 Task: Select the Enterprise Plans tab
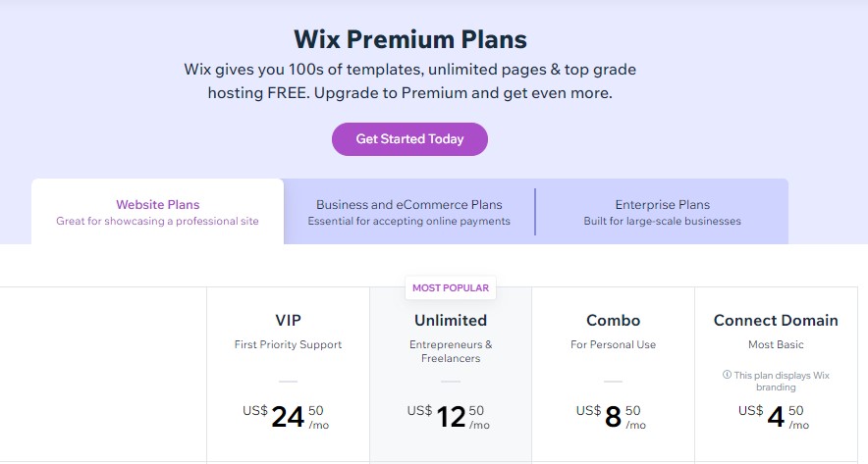click(x=662, y=212)
